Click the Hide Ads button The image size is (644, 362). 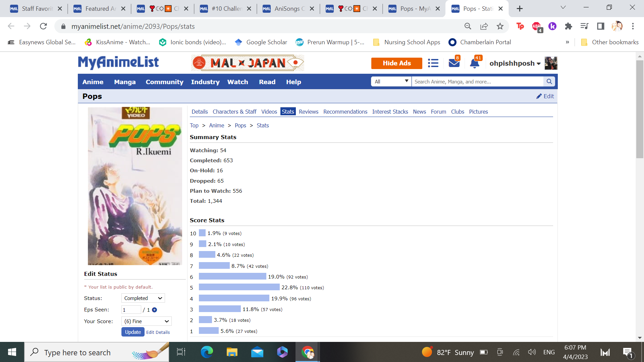click(396, 63)
